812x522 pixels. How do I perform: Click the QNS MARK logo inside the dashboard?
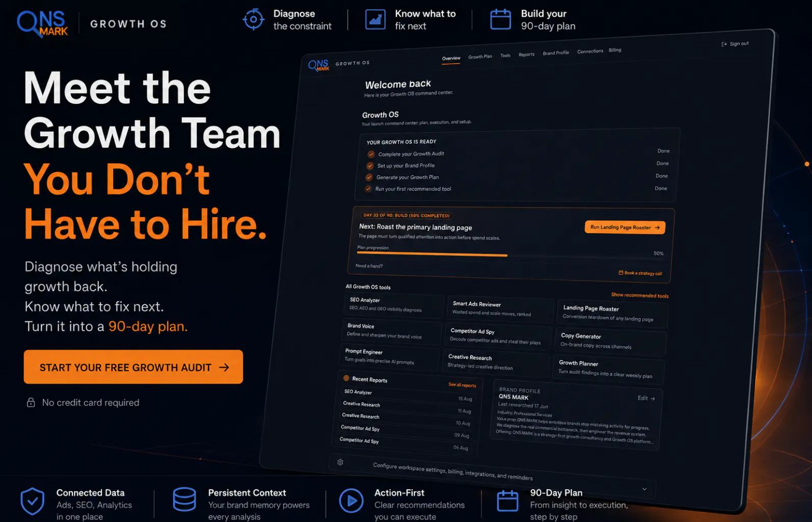tap(319, 65)
